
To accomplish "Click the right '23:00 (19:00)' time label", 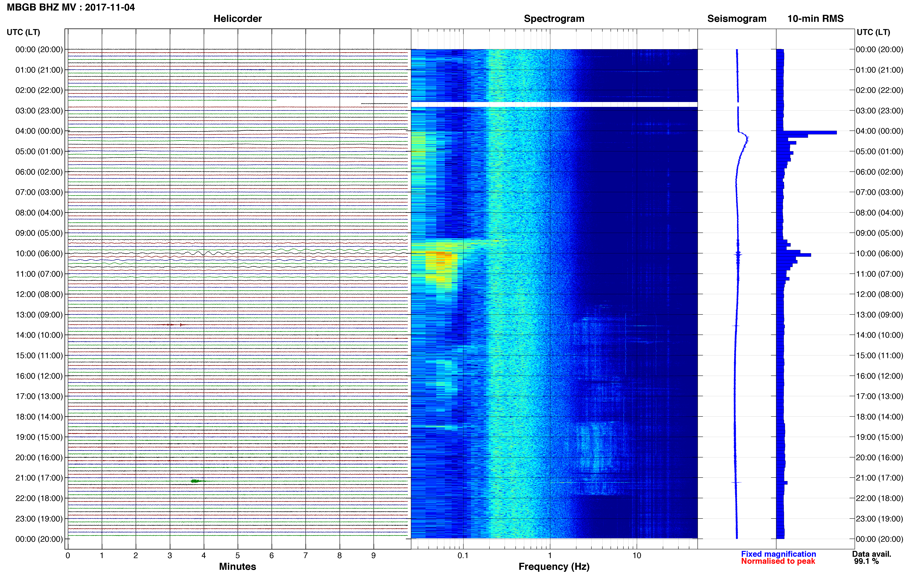I will click(879, 519).
